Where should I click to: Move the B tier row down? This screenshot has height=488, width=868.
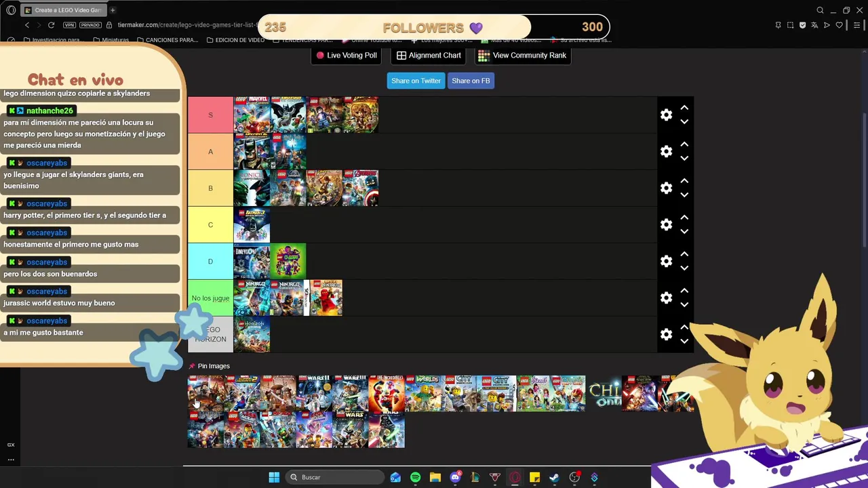[x=684, y=195]
